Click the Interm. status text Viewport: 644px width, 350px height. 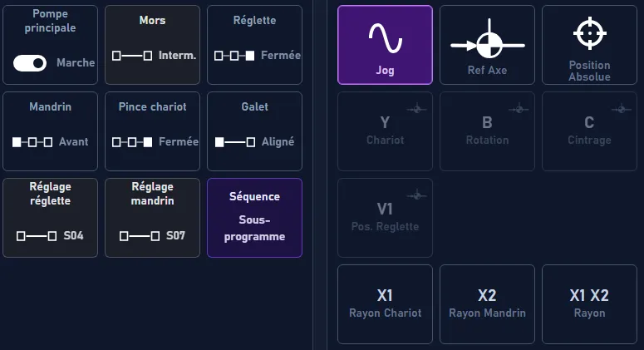[178, 56]
